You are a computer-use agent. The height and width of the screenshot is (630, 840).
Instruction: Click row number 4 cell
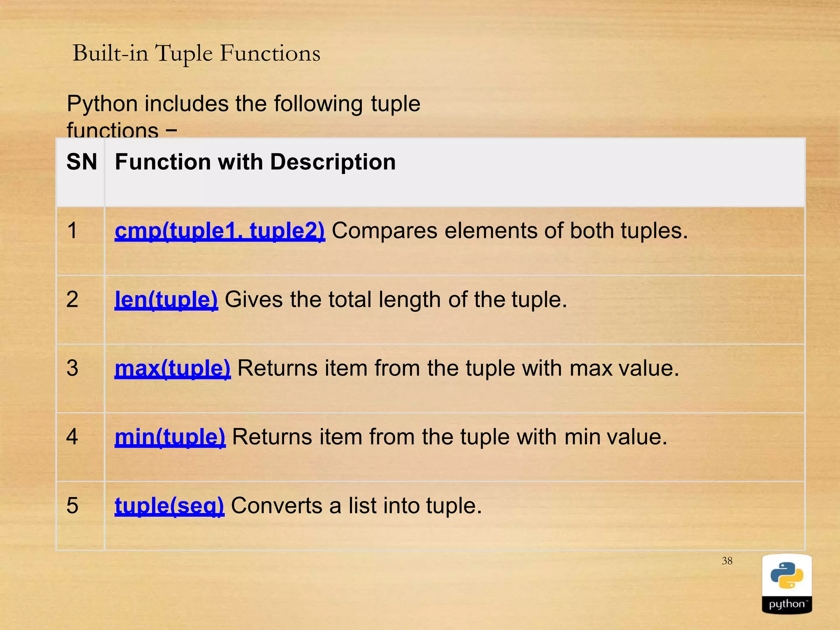coord(80,447)
